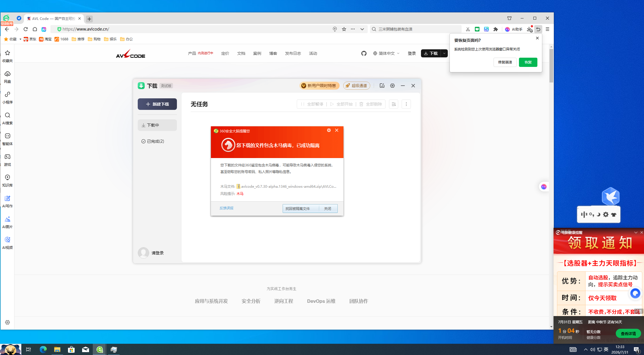Click the settings gear in 360 alert
The image size is (644, 355).
point(329,130)
